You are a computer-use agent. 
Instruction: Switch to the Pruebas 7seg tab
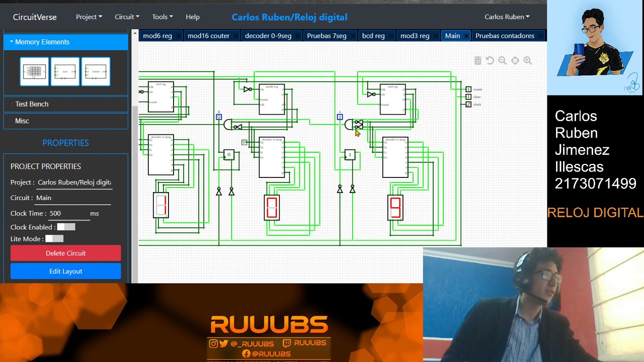tap(327, 36)
